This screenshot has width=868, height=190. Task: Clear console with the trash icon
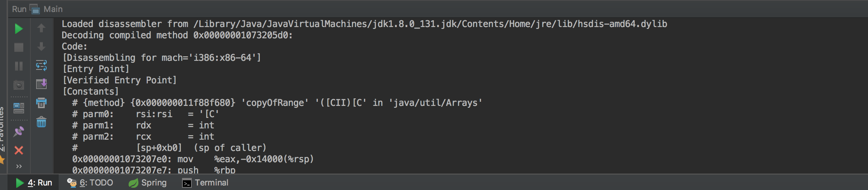41,122
